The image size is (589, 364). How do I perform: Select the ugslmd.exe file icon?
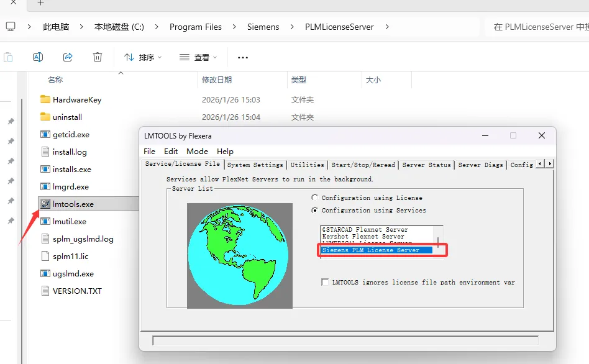click(x=45, y=273)
